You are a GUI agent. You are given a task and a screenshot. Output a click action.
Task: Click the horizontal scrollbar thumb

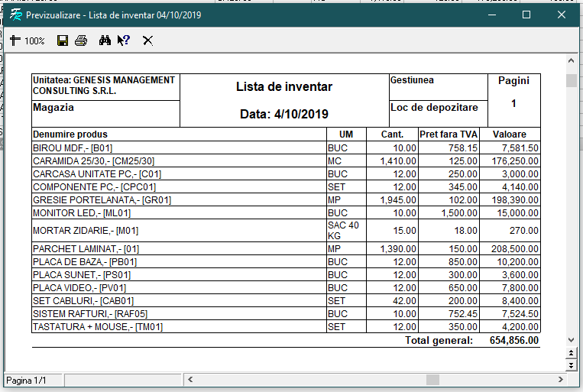pos(433,380)
